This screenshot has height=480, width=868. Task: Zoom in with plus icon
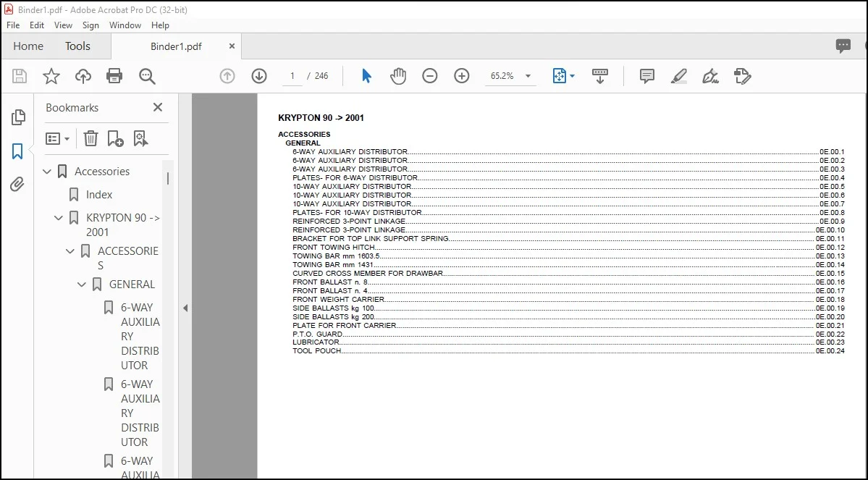click(462, 76)
